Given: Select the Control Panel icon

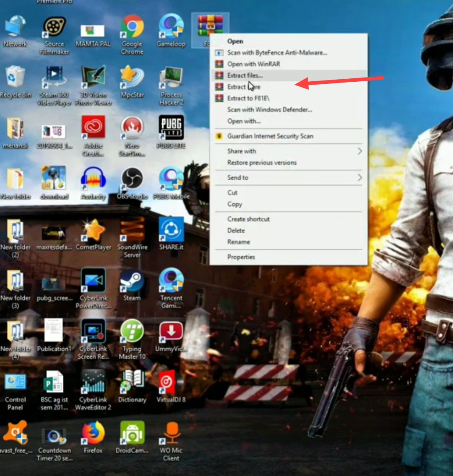Looking at the screenshot, I should (x=15, y=392).
